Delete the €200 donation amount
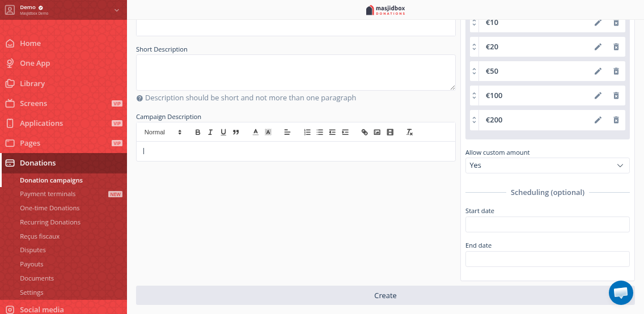The width and height of the screenshot is (644, 314). click(x=616, y=120)
